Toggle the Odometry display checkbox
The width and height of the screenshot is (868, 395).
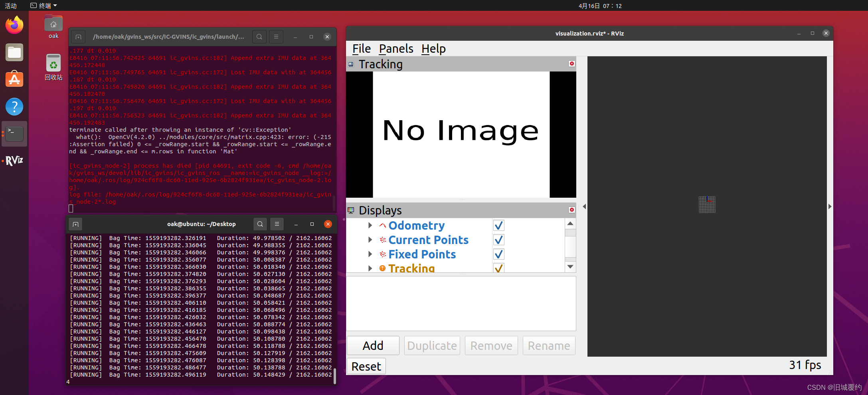pos(499,226)
